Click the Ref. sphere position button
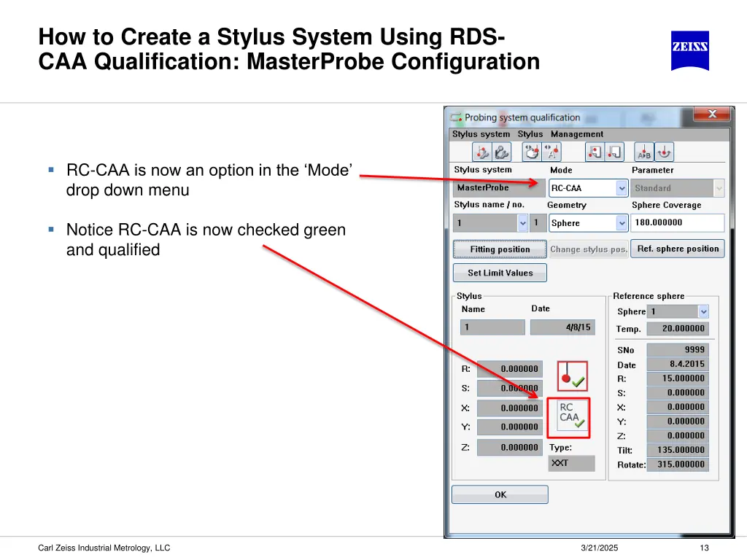Screen dimensions: 747x560 click(x=678, y=249)
